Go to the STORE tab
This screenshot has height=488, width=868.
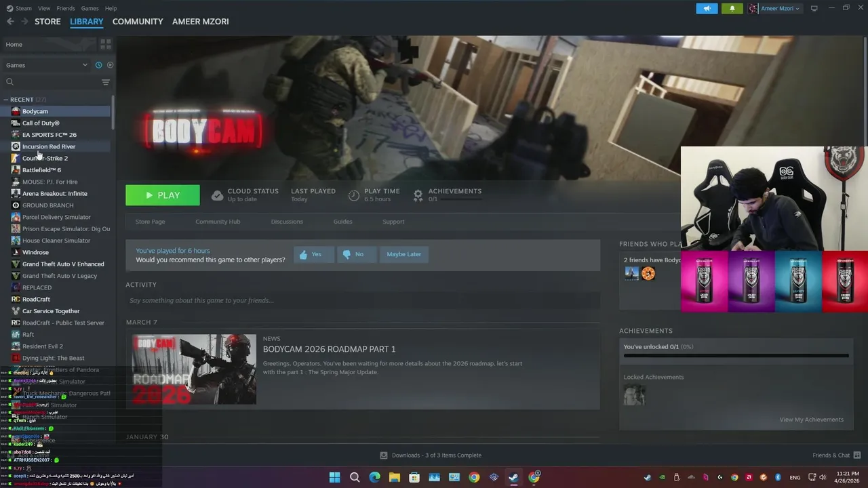pyautogui.click(x=47, y=22)
